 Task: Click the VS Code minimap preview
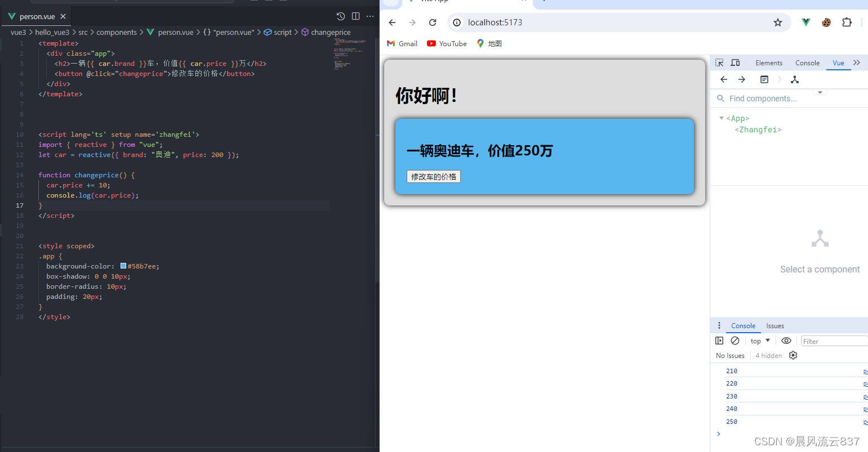350,53
